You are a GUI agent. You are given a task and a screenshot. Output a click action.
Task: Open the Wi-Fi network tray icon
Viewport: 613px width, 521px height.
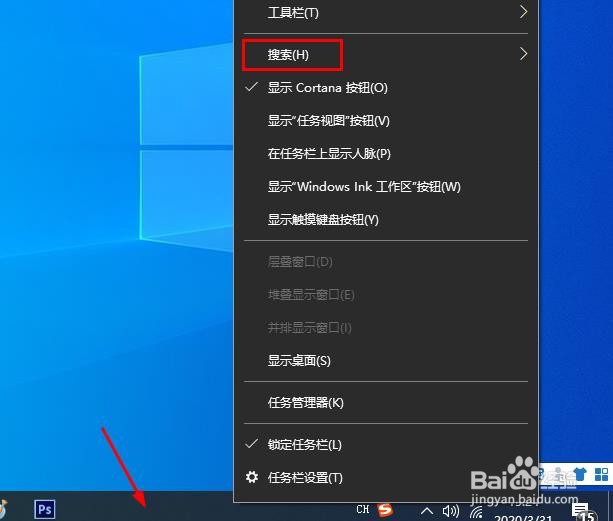pos(477,512)
